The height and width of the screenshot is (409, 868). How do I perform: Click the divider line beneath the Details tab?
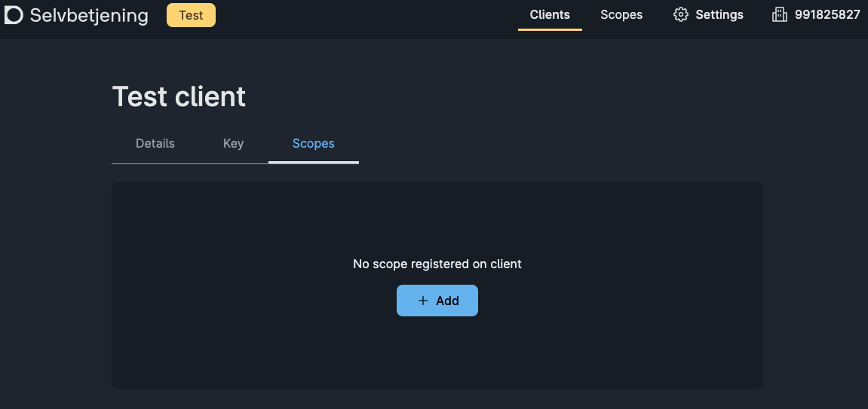click(155, 163)
